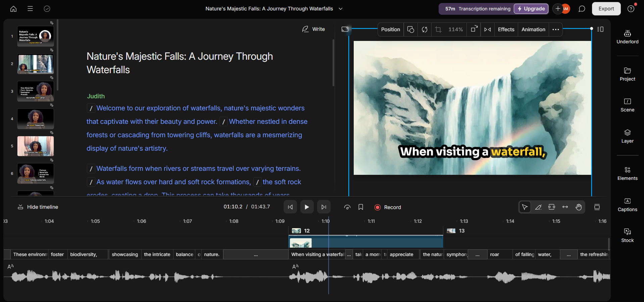Click the Upgrade button in the top bar
The height and width of the screenshot is (302, 644).
click(531, 9)
